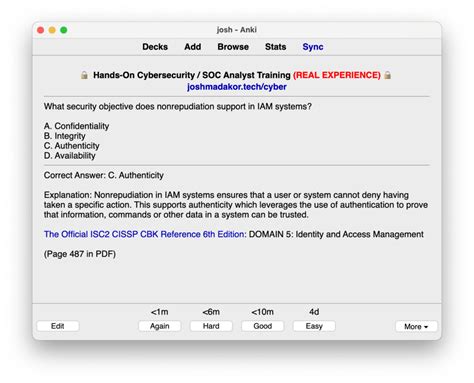Click the Explanation paragraph
The image size is (474, 383).
(x=236, y=205)
